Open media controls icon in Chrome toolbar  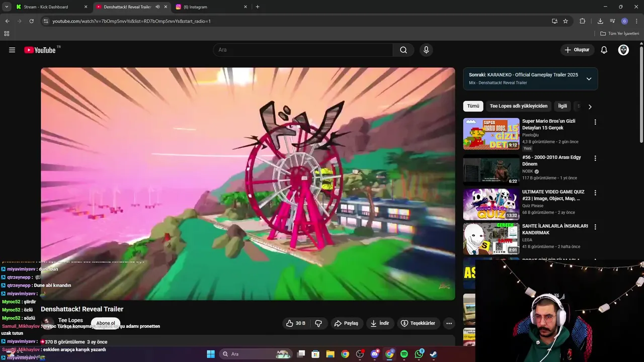pyautogui.click(x=612, y=21)
